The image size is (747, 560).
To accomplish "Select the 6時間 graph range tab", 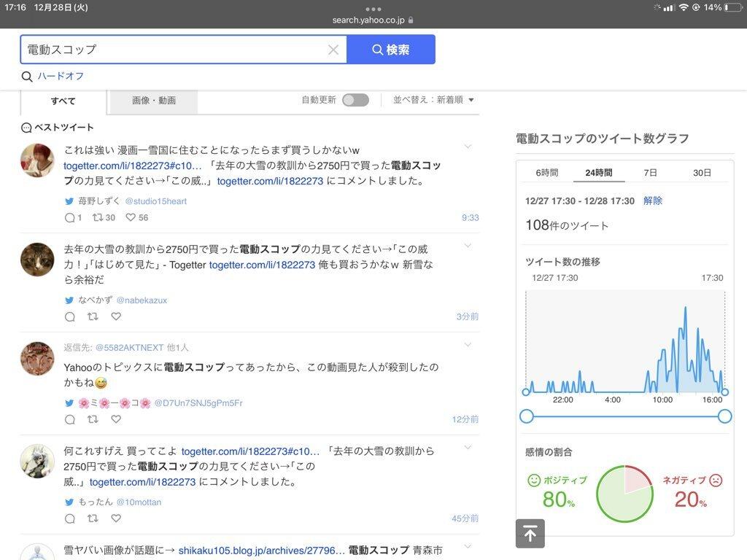I will pos(546,173).
